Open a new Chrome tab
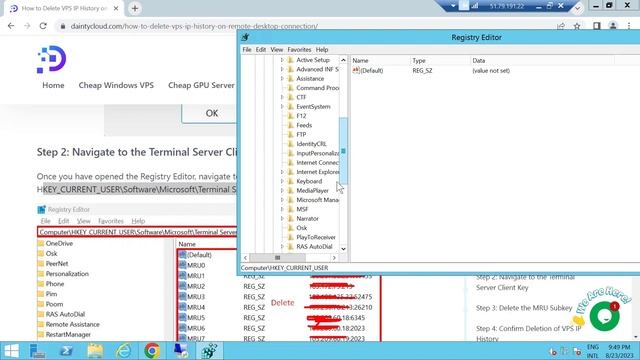This screenshot has width=640, height=360. [135, 8]
